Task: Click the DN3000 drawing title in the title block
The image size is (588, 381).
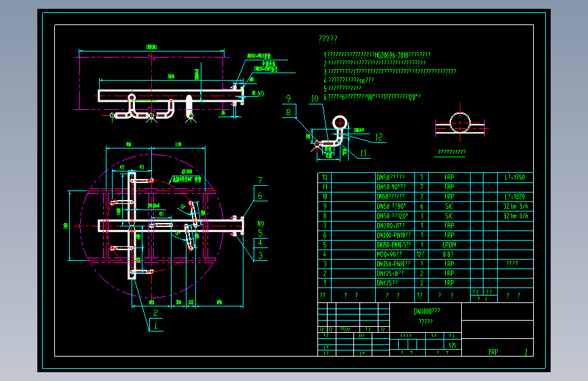Action: click(427, 311)
